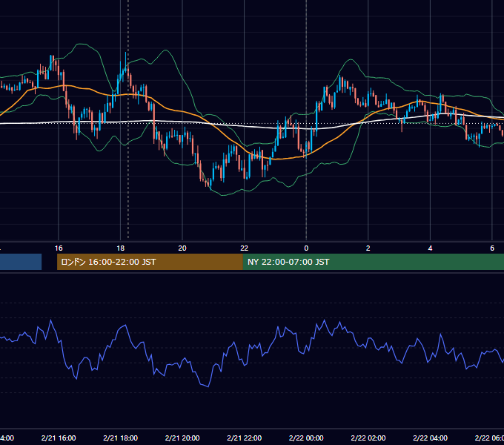Click the upper time axis label 22
Viewport: 504px width, 445px height.
coord(245,248)
